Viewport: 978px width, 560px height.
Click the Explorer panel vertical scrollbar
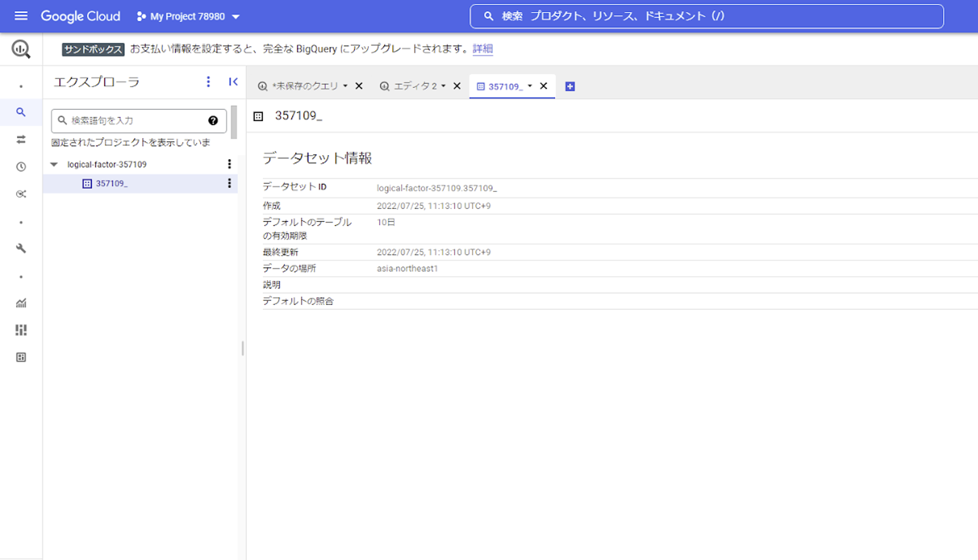tap(234, 122)
